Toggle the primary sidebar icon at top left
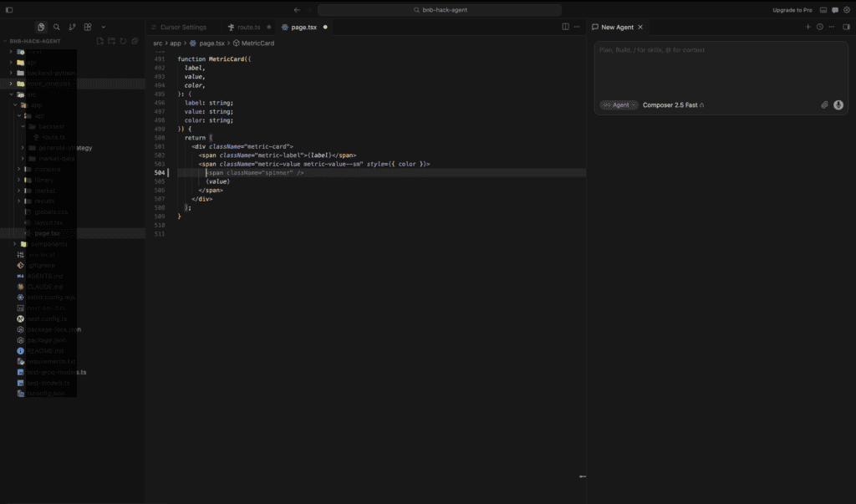The height and width of the screenshot is (504, 856). [x=9, y=10]
